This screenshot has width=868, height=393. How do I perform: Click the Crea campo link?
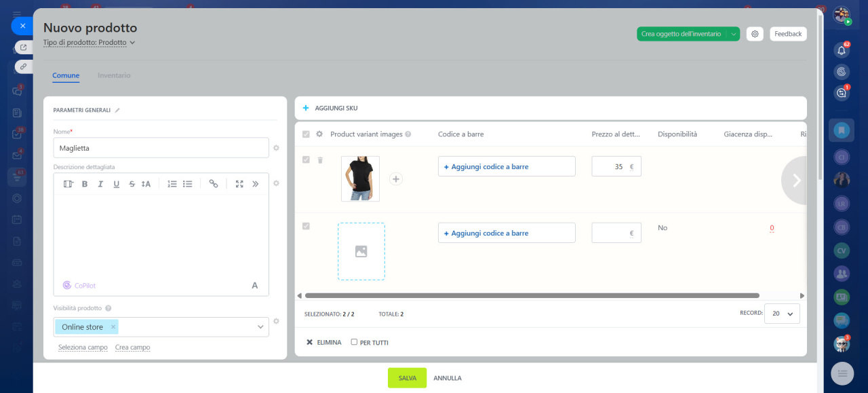[132, 347]
